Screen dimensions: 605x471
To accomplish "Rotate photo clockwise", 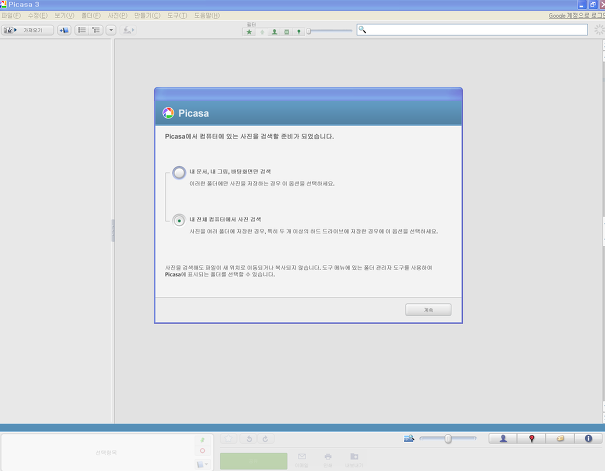I will click(x=265, y=439).
